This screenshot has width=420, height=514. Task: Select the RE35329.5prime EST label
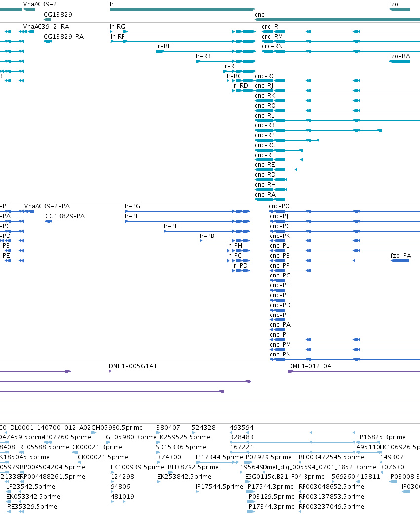[x=32, y=507]
